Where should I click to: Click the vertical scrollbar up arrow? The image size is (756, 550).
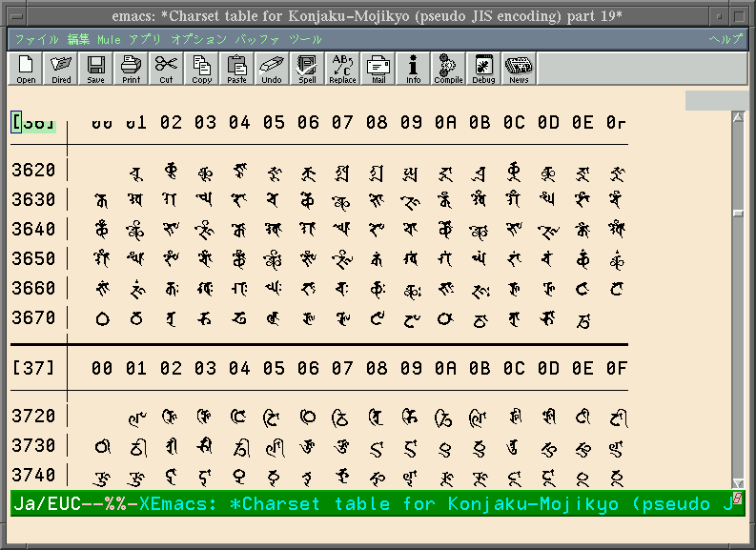[x=738, y=116]
